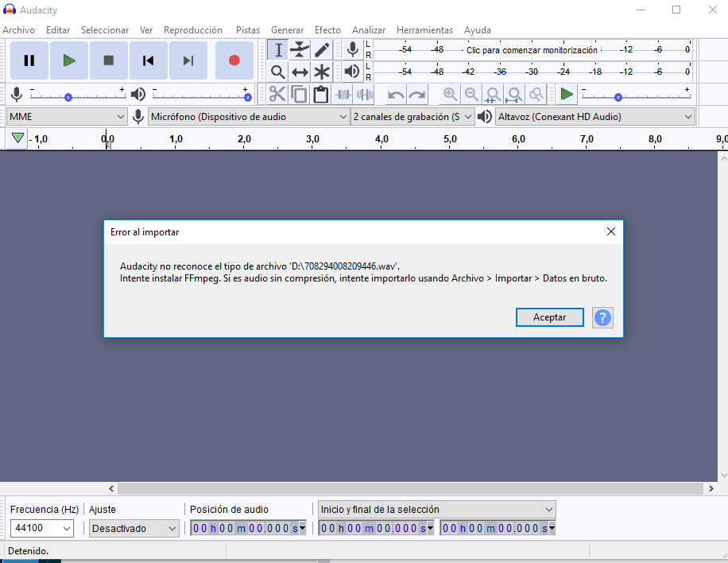Open the Analizar menu
This screenshot has height=563, width=728.
point(369,30)
